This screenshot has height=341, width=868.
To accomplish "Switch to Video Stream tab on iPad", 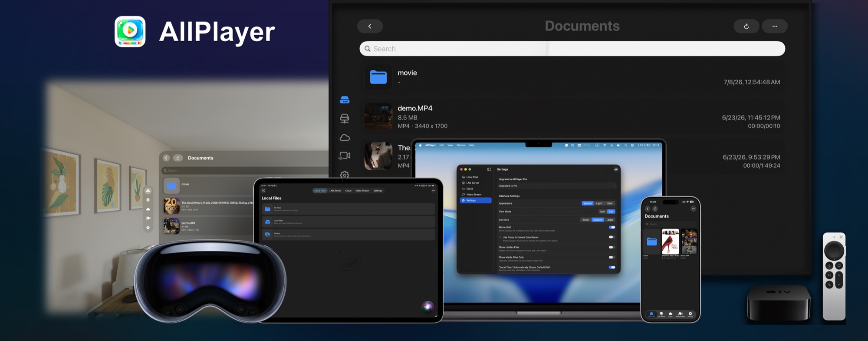I will [362, 191].
